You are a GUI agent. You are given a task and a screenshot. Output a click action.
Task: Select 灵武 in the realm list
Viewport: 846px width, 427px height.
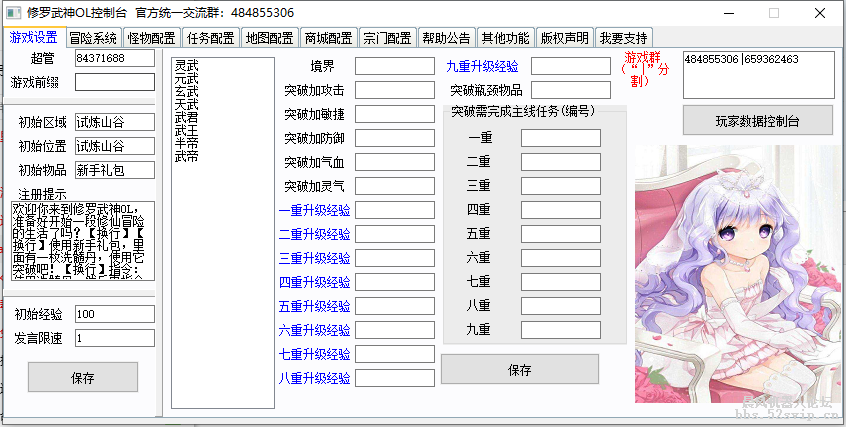(187, 66)
